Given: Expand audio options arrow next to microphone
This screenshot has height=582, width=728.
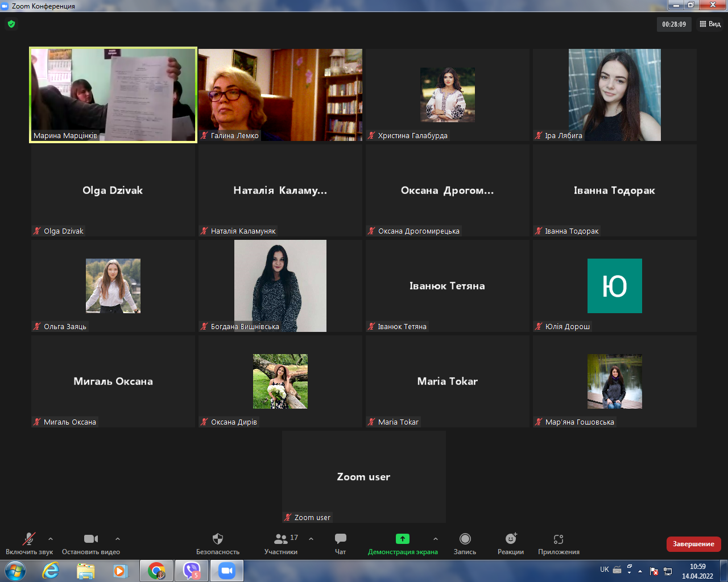Looking at the screenshot, I should click(51, 538).
